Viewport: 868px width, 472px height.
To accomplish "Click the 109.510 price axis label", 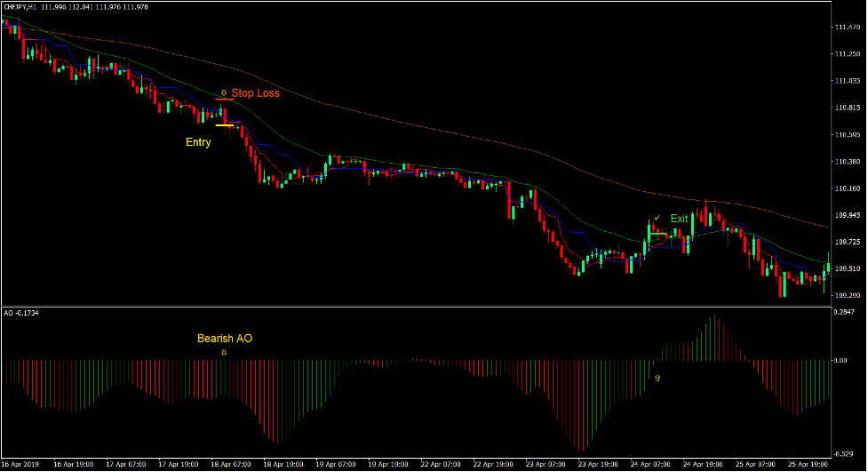I will pyautogui.click(x=848, y=268).
